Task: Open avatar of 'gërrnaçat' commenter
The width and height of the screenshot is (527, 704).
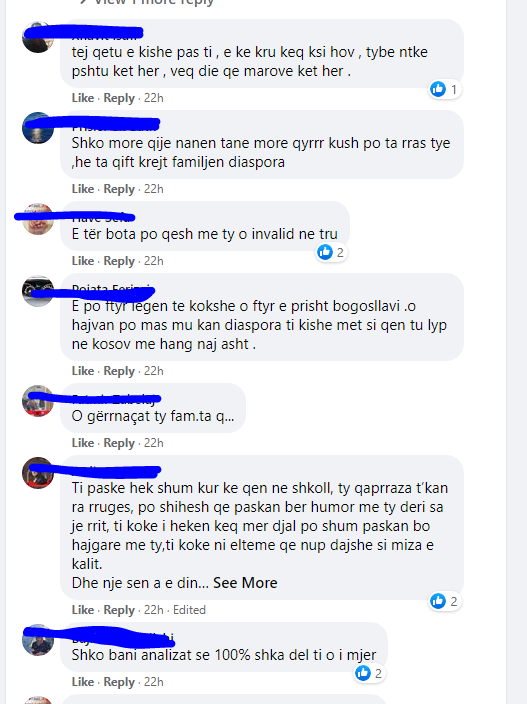Action: (38, 401)
